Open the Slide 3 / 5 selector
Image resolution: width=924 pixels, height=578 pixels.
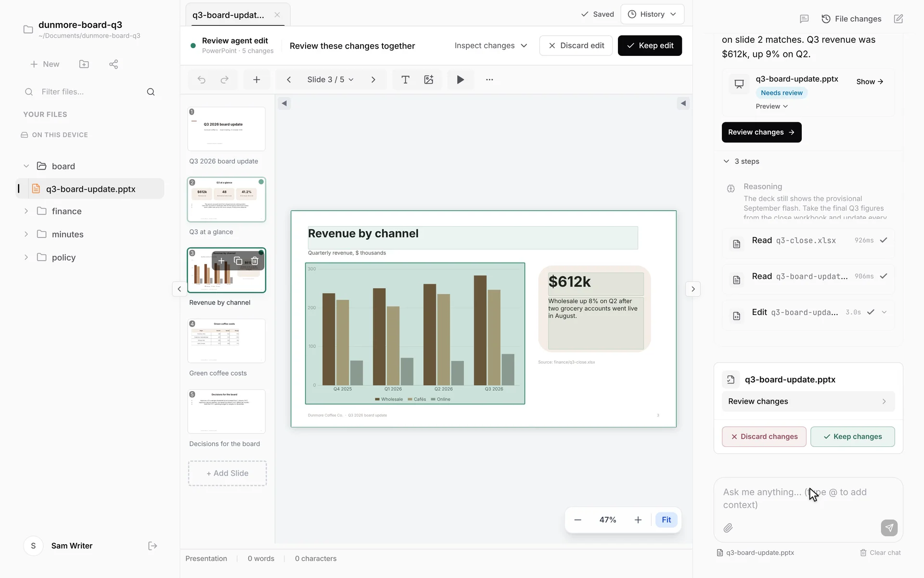pyautogui.click(x=331, y=80)
